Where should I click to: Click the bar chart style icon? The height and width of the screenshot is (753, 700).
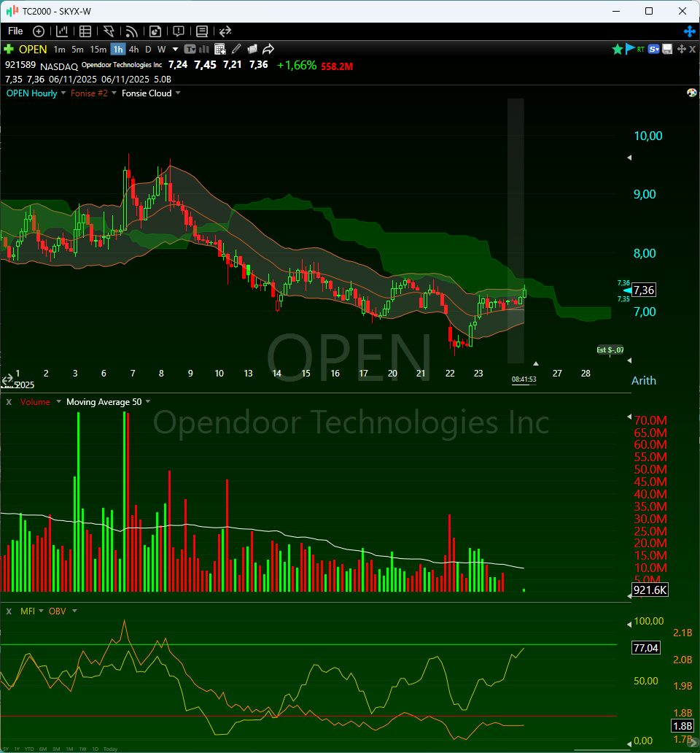[x=204, y=49]
